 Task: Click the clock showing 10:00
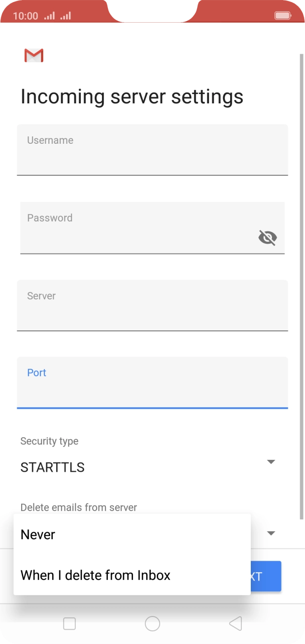pos(25,15)
